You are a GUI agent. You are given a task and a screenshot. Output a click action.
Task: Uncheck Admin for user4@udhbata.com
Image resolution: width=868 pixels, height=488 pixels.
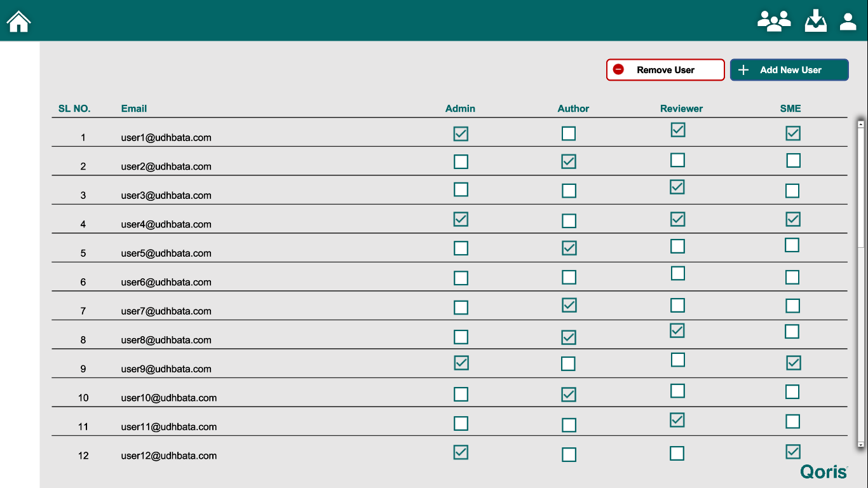[461, 219]
